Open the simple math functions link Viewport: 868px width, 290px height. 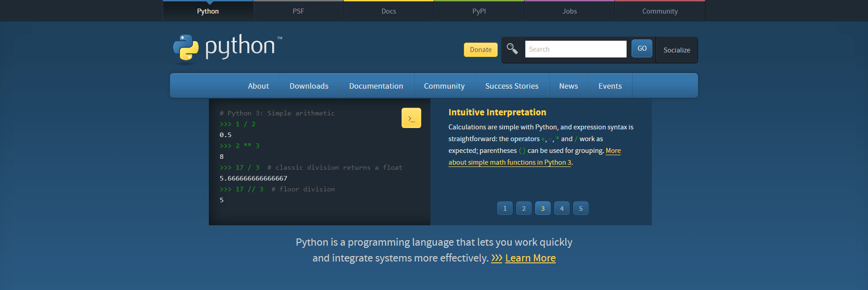509,162
